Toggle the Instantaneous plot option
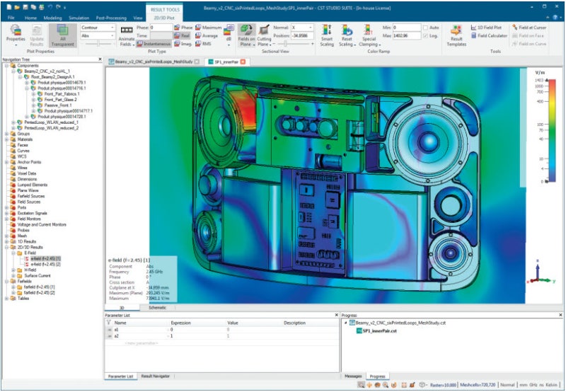Image resolution: width=566 pixels, height=392 pixels. [x=154, y=43]
